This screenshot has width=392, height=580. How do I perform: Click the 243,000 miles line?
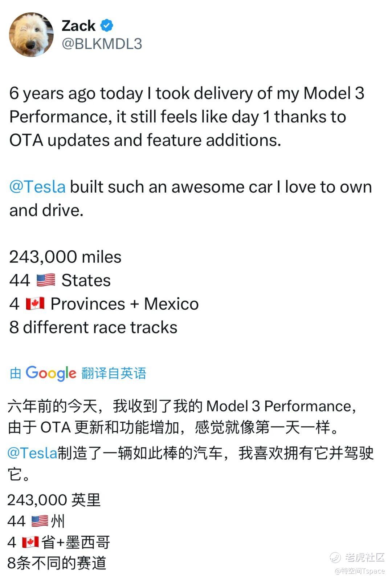tap(65, 257)
